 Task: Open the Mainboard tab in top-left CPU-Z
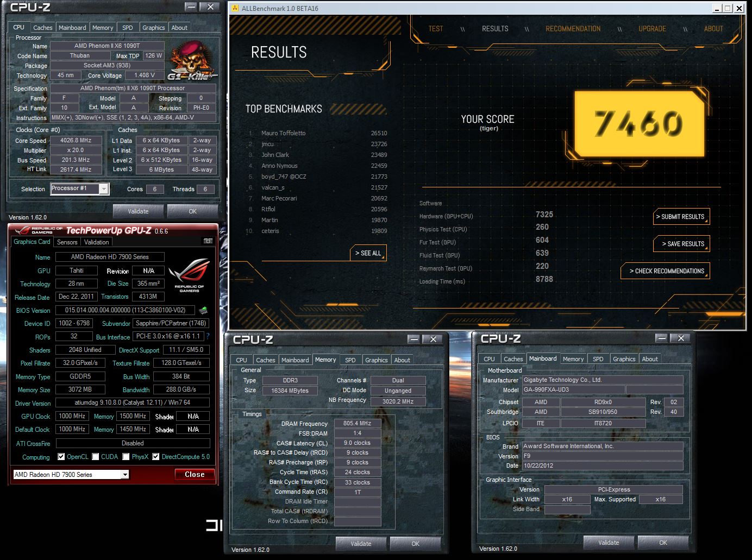tap(72, 28)
